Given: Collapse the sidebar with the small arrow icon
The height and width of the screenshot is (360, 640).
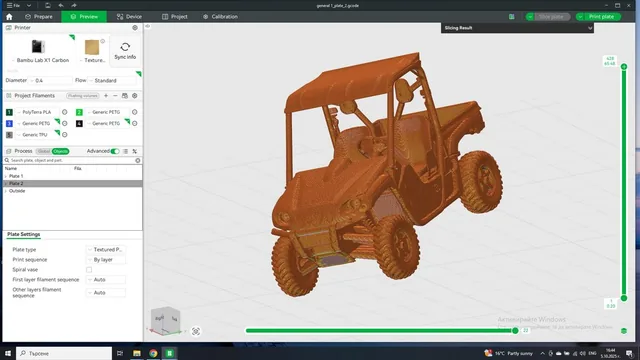Looking at the screenshot, I should point(148,26).
